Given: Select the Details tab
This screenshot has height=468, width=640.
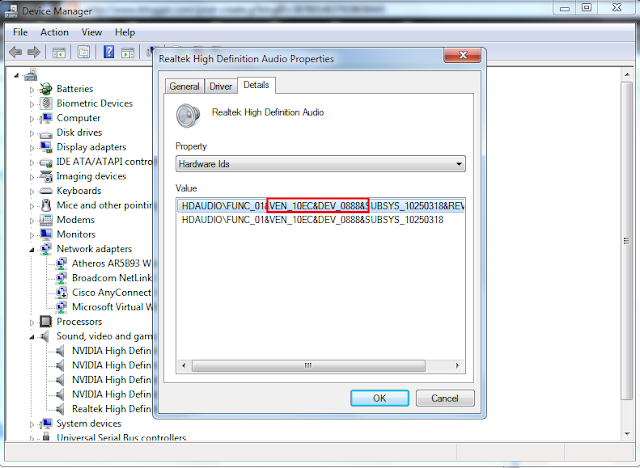Looking at the screenshot, I should 256,85.
